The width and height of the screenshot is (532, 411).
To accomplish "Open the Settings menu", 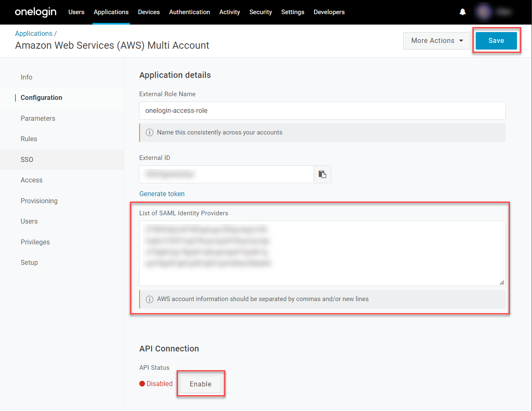I will [293, 12].
